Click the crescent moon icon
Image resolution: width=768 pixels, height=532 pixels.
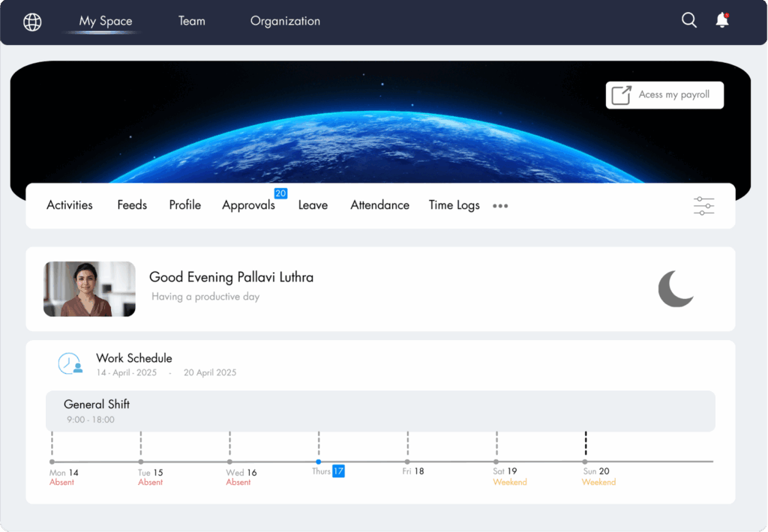point(676,288)
